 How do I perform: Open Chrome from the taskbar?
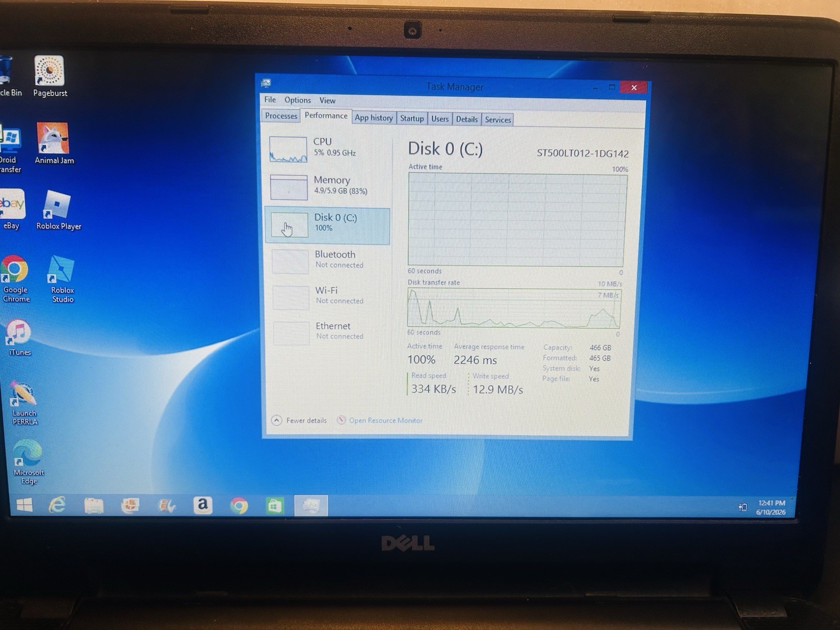tap(239, 506)
